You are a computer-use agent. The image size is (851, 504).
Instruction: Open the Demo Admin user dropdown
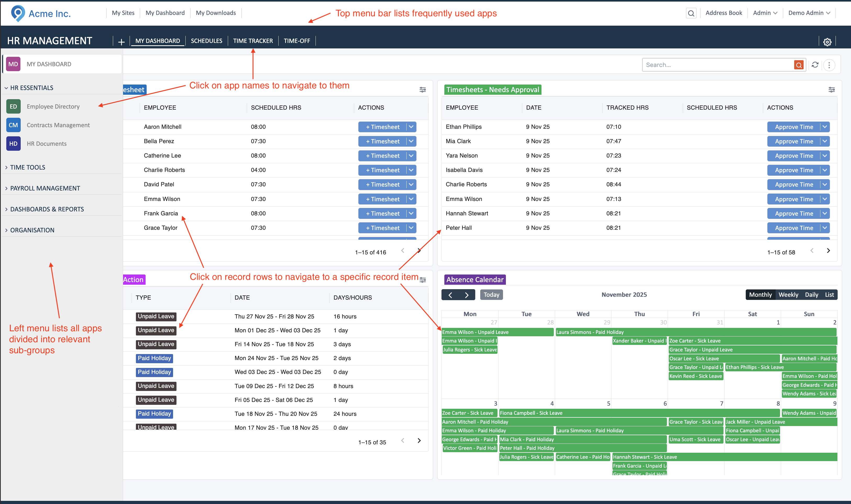click(x=809, y=13)
